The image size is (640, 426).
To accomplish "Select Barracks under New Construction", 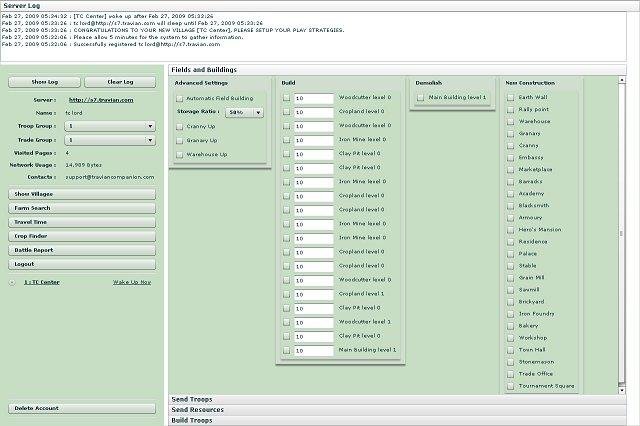I will pyautogui.click(x=510, y=182).
